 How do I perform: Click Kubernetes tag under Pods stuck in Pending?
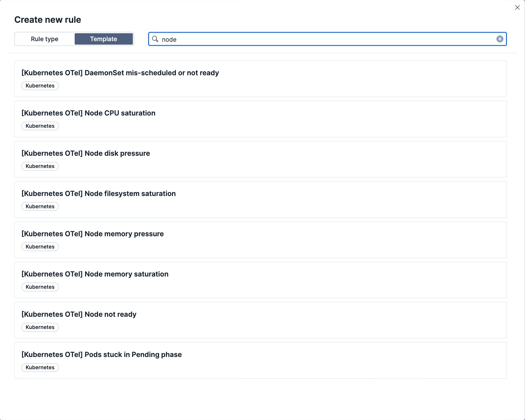pos(40,367)
